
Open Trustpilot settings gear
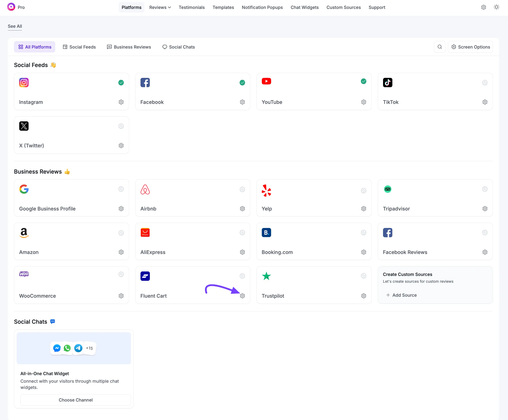364,296
